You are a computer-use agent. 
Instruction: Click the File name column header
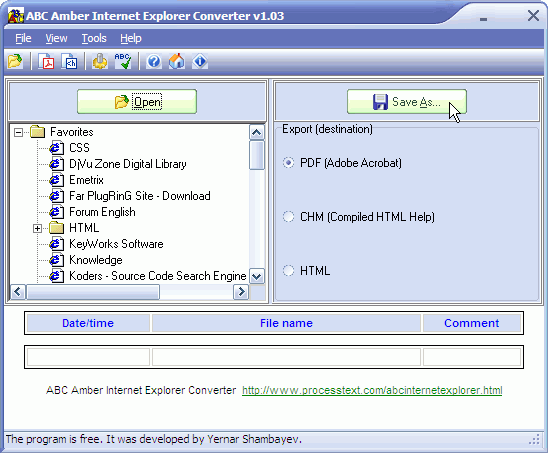(286, 323)
